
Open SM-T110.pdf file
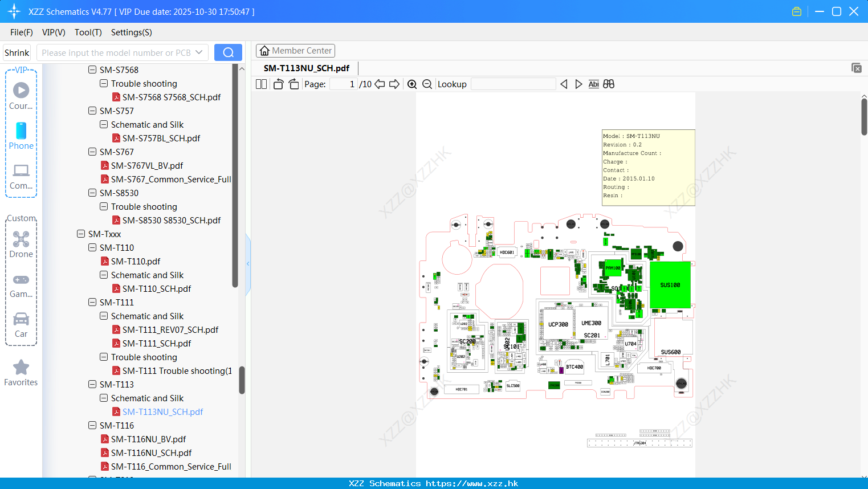(136, 261)
